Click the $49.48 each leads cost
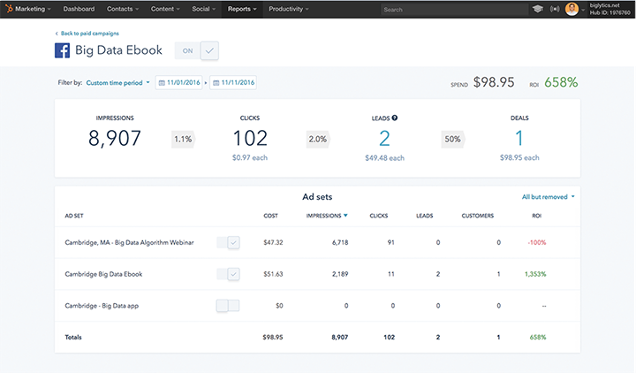 point(385,158)
